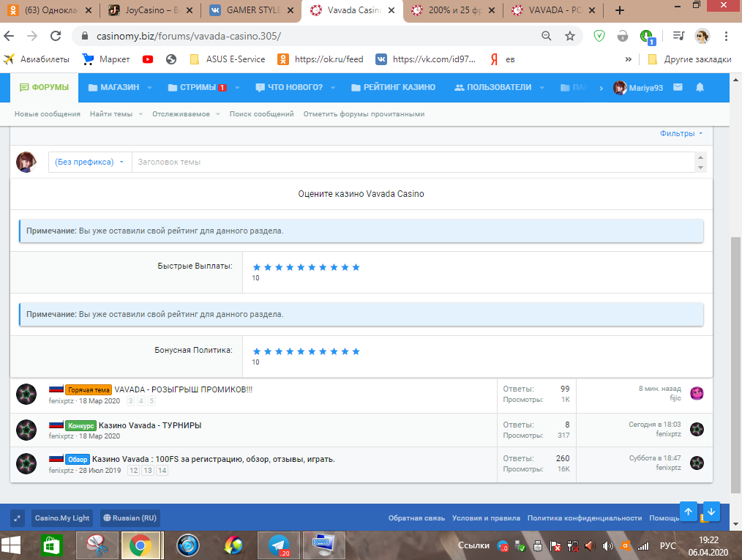Image resolution: width=742 pixels, height=560 pixels.
Task: Reload the page with the refresh icon
Action: click(56, 36)
